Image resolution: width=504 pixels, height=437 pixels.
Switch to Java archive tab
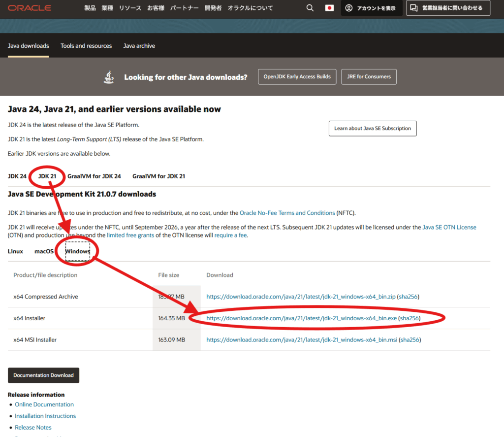139,46
